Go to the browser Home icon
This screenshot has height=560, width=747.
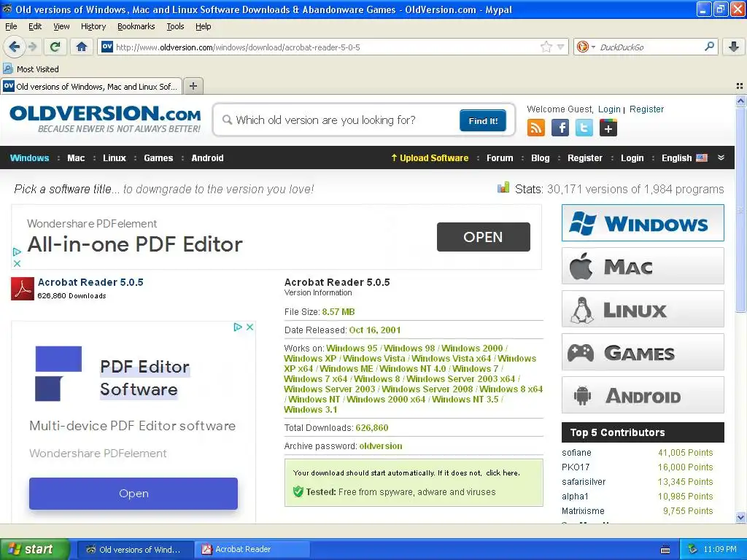click(82, 47)
